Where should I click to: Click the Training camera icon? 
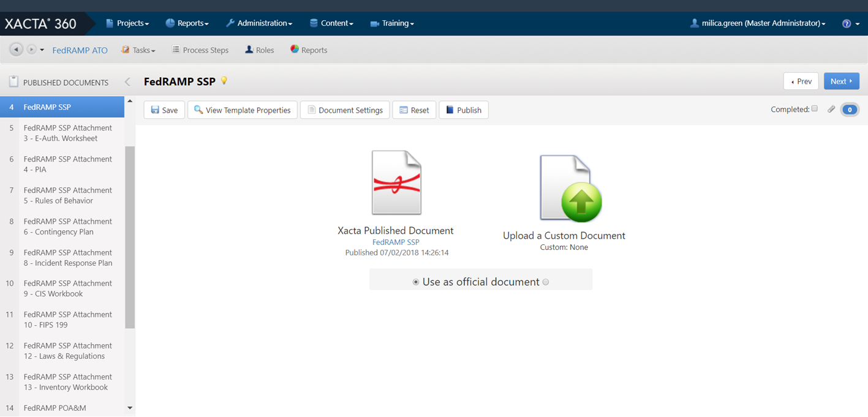pyautogui.click(x=374, y=24)
